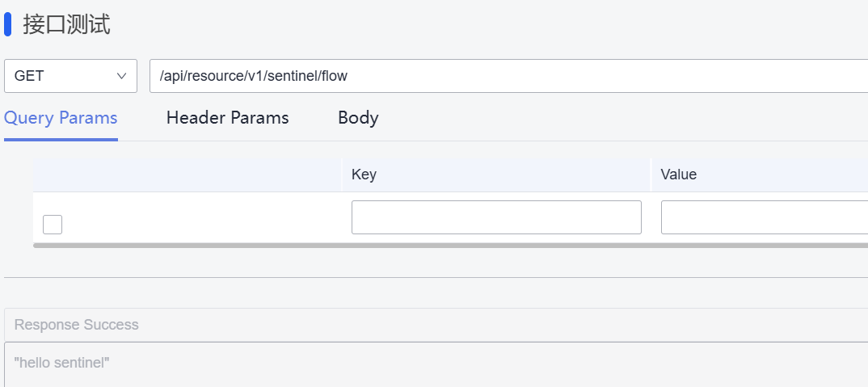The image size is (868, 387).
Task: Open the GET request method dropdown
Action: (70, 76)
